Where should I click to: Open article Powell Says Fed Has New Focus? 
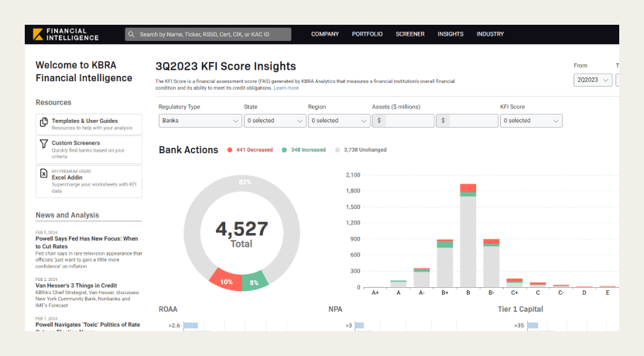tap(87, 242)
